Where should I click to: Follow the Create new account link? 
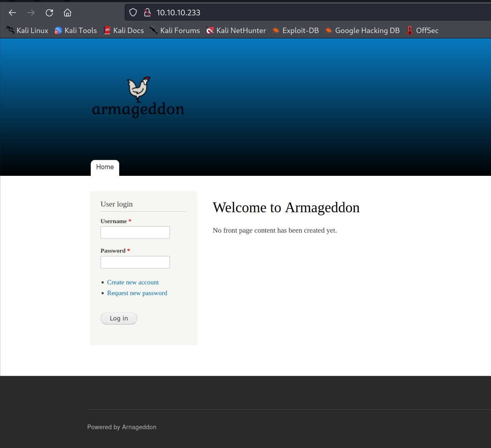(x=133, y=282)
